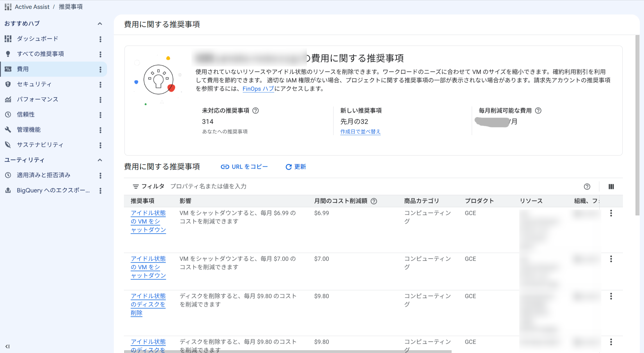Open more options for サステナビリティ
Image resolution: width=644 pixels, height=353 pixels.
point(100,145)
